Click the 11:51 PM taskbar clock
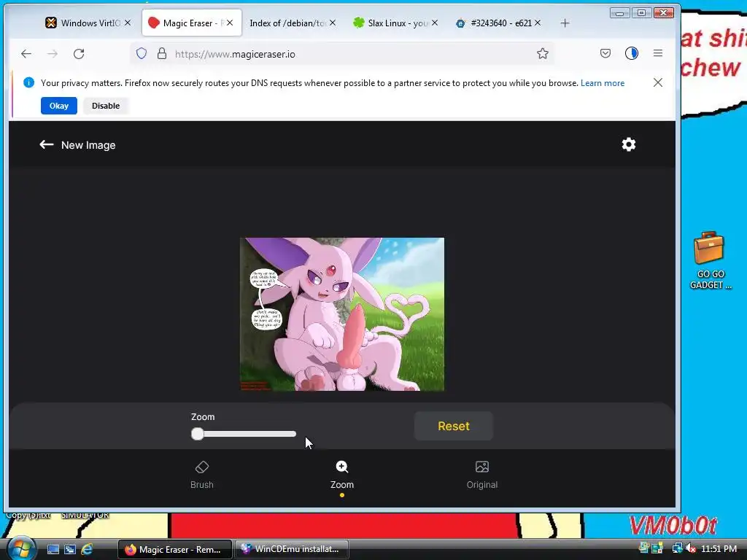 (x=719, y=549)
